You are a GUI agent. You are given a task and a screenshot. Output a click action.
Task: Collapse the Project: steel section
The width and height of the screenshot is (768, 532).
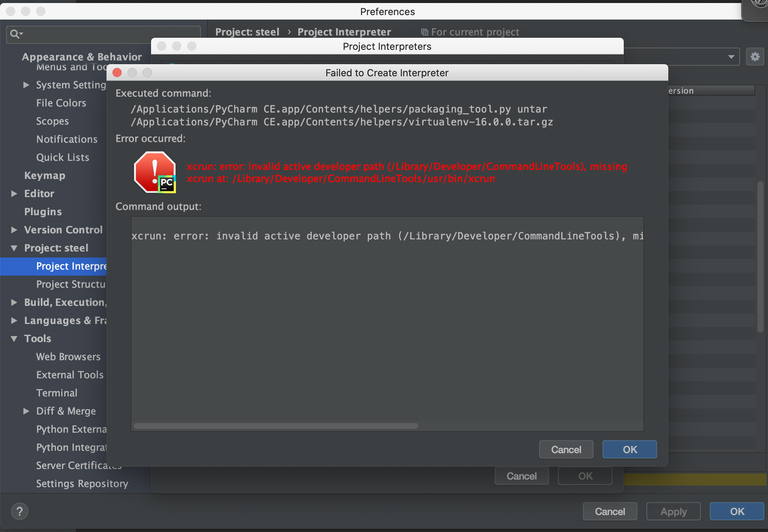click(x=14, y=248)
